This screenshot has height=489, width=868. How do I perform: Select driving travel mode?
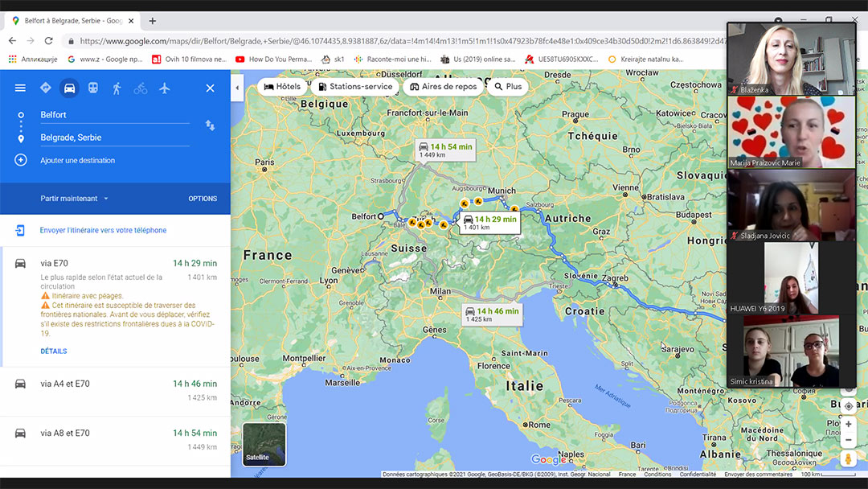(x=69, y=88)
